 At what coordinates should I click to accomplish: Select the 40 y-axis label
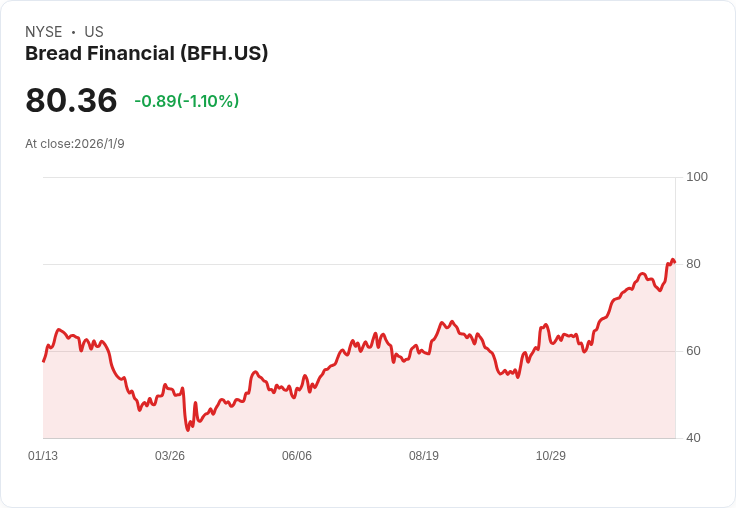tap(693, 438)
